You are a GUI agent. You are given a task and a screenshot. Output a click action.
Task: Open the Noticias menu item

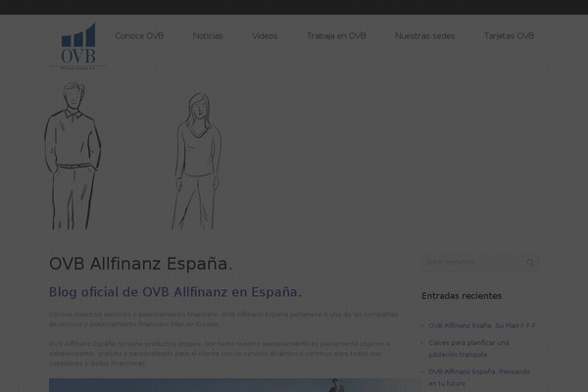(208, 36)
